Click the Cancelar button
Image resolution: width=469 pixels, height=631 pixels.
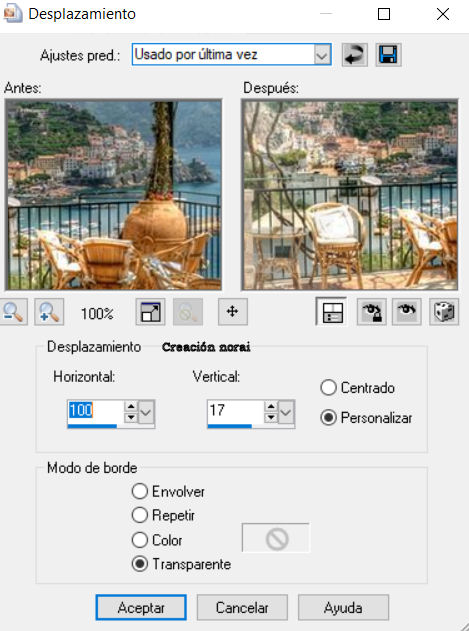point(242,608)
